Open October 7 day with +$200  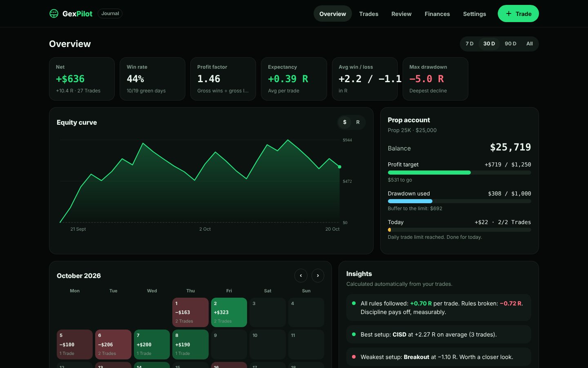pyautogui.click(x=152, y=344)
